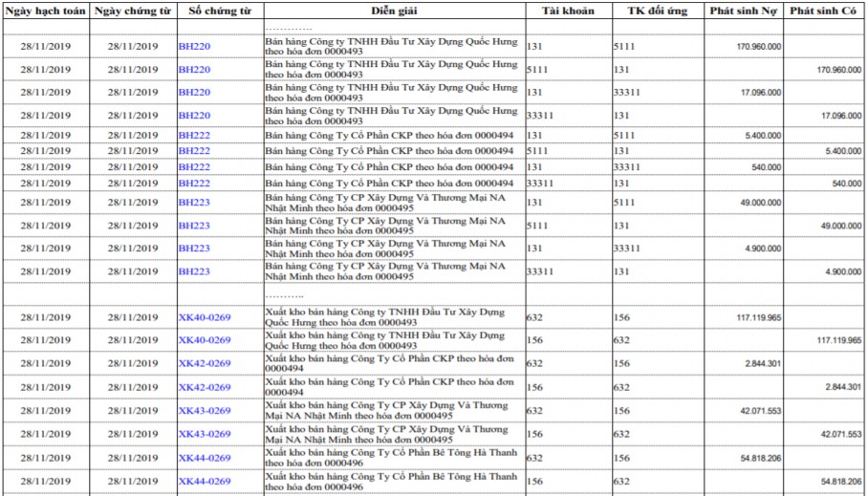
Task: Click the "Ngày chứng từ" column header
Action: pyautogui.click(x=132, y=11)
